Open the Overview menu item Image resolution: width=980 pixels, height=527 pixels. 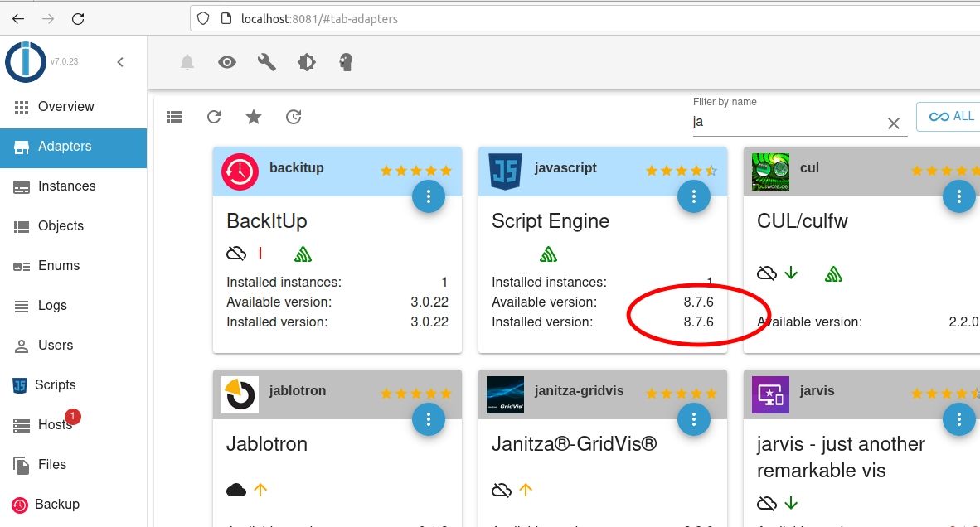[x=73, y=107]
